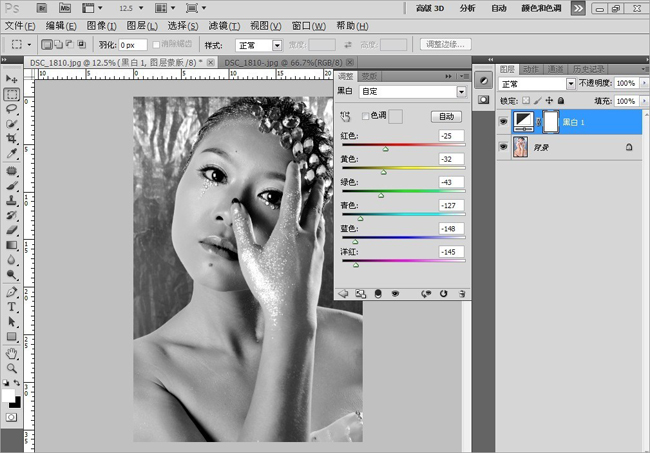Select the Rectangular Marquee tool in toolbox
The height and width of the screenshot is (453, 650).
point(12,94)
